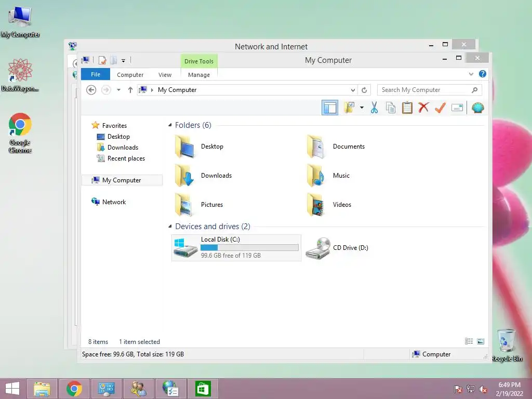Image resolution: width=532 pixels, height=399 pixels.
Task: Expand the ribbon with the chevron
Action: (471, 74)
